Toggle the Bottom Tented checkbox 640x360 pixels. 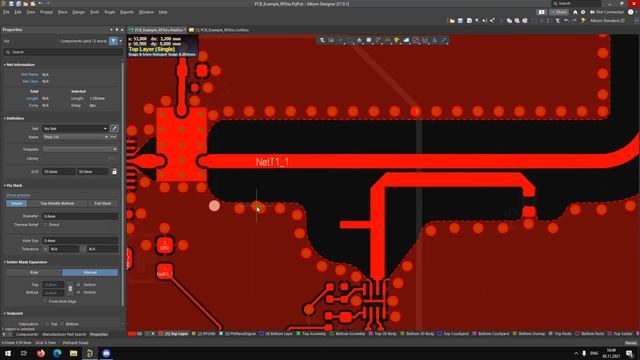click(78, 292)
